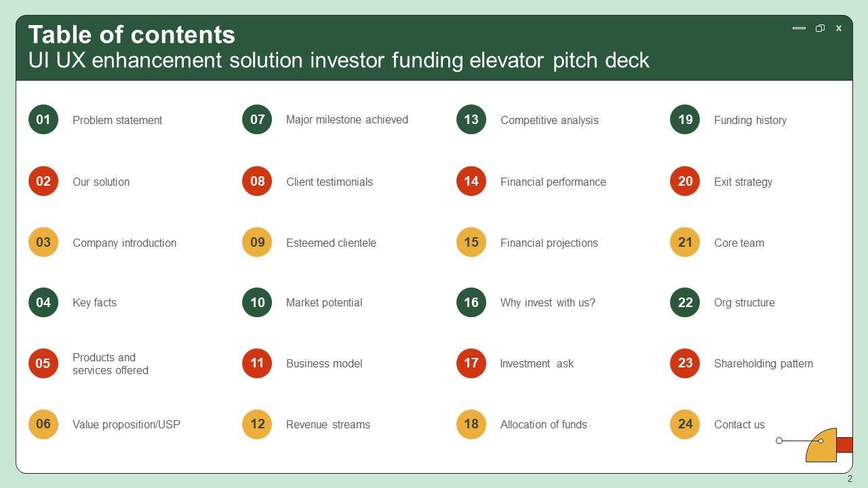Click the restore window icon in header
This screenshot has height=488, width=868.
820,28
